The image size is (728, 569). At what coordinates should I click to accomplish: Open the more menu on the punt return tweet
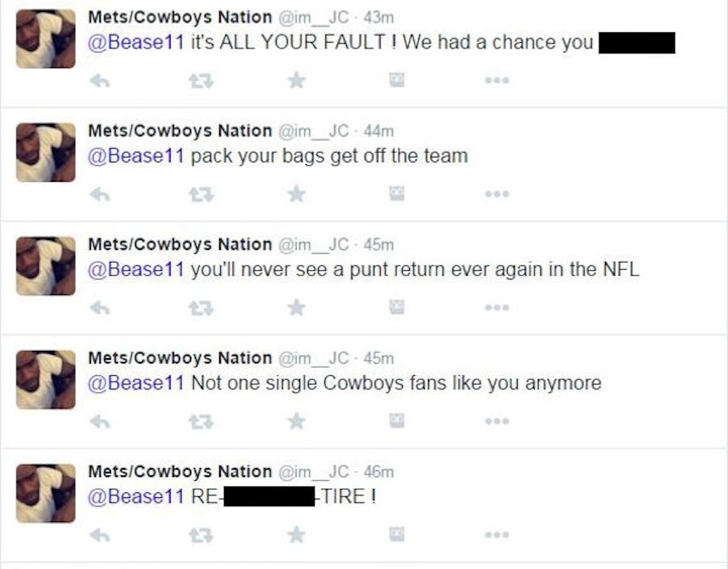tap(497, 308)
